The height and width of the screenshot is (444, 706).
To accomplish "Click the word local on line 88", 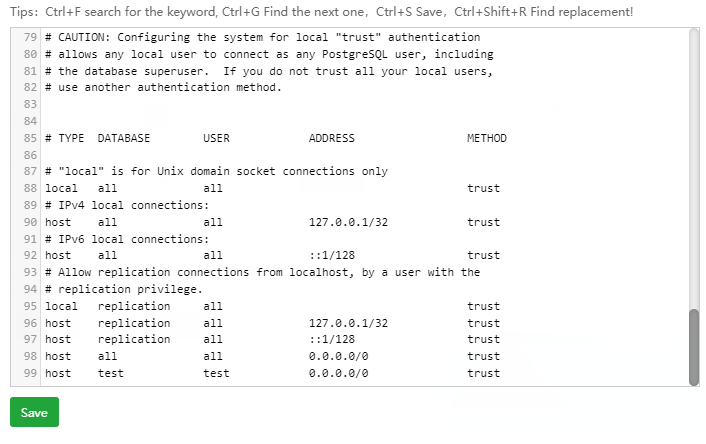I will pyautogui.click(x=61, y=188).
